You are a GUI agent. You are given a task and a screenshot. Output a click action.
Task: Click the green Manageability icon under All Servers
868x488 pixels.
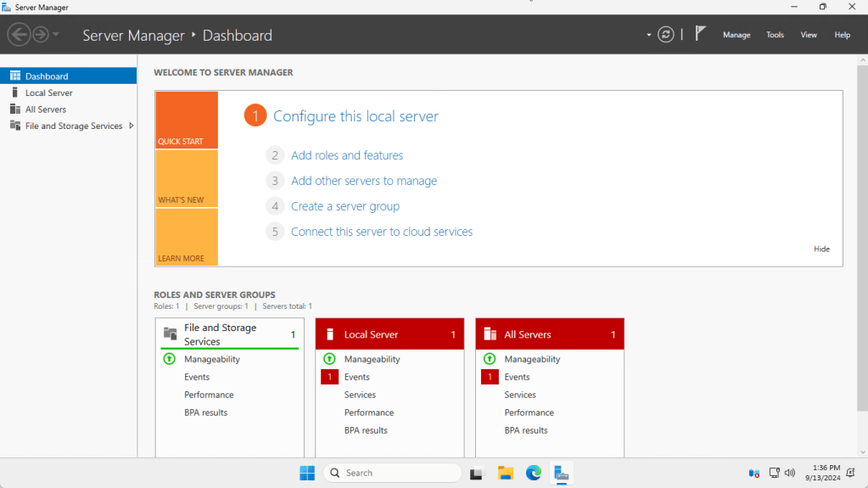[490, 359]
